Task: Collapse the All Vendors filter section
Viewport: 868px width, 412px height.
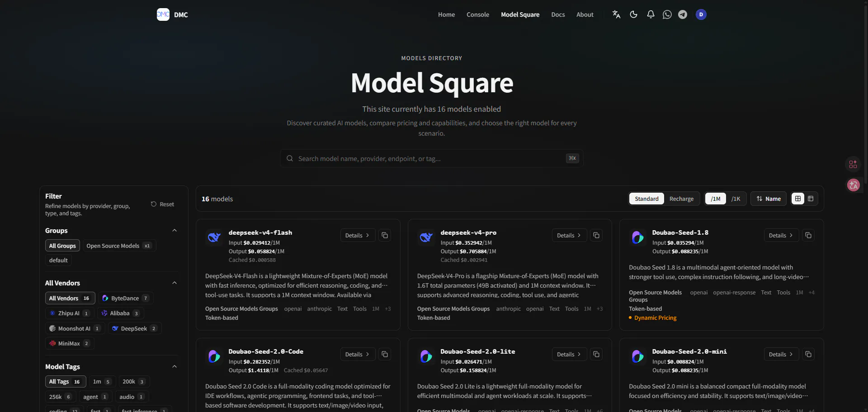Action: pos(175,283)
